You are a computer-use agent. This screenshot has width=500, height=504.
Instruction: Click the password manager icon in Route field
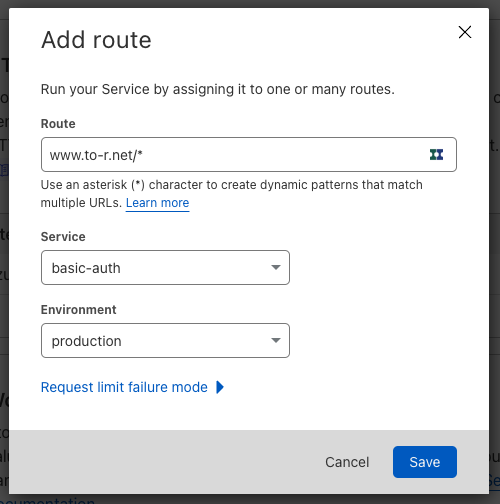436,154
